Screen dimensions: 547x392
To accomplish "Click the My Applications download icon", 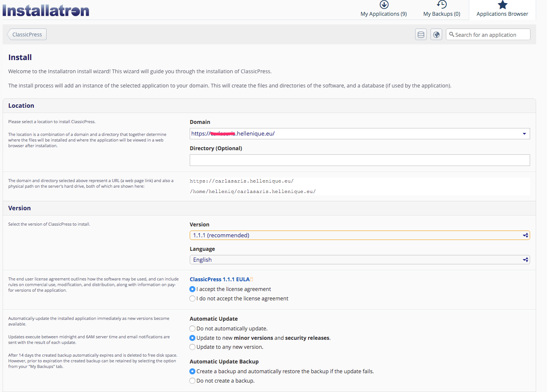I will [384, 5].
